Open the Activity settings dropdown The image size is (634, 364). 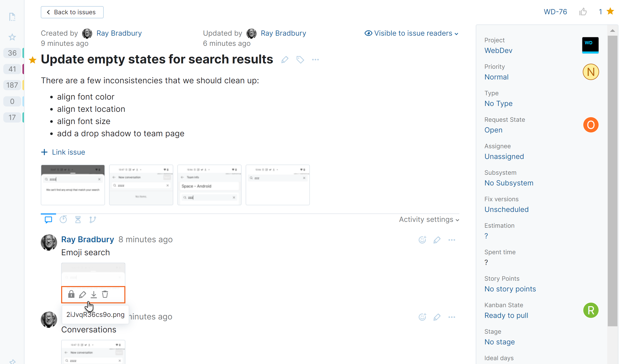tap(428, 219)
